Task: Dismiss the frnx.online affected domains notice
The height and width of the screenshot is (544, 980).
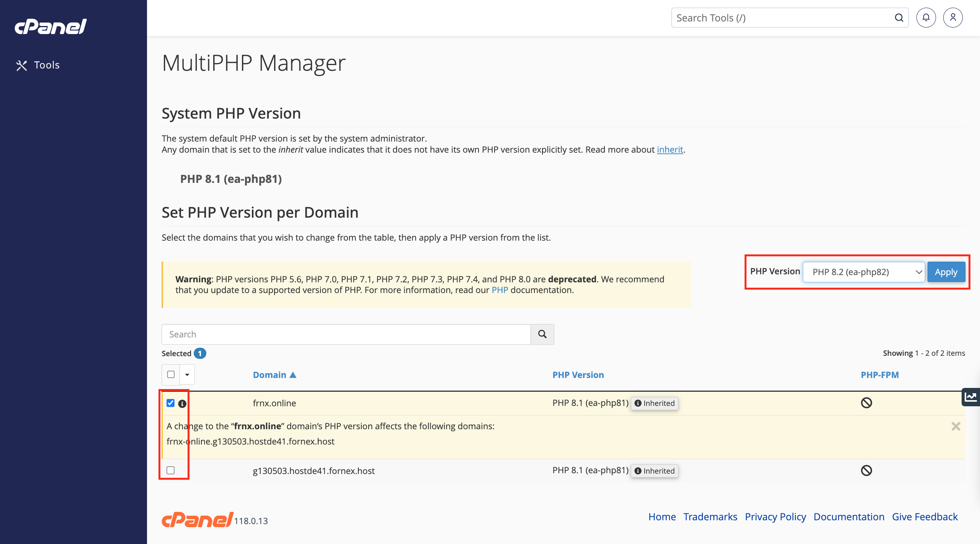Action: pyautogui.click(x=956, y=426)
